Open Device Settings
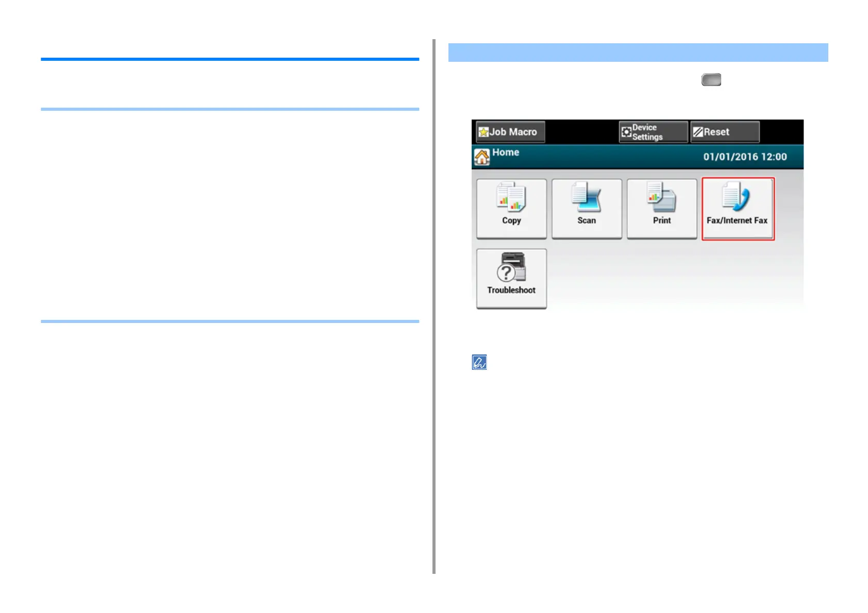Screen dimensions: 868x613 click(653, 132)
